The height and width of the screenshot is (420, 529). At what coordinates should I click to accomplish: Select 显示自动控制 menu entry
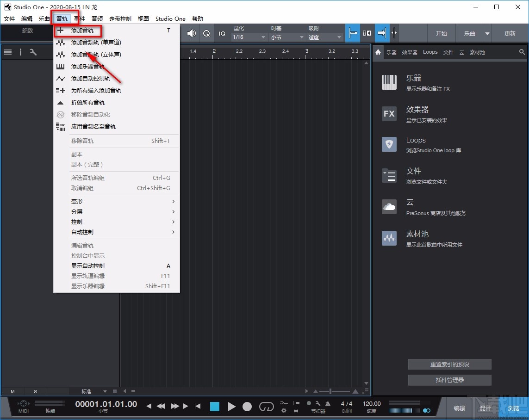point(116,266)
